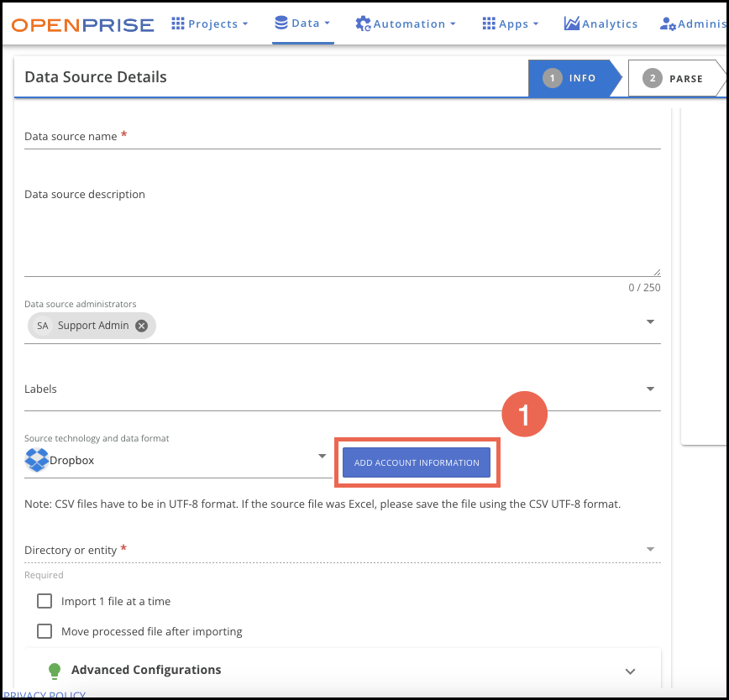
Task: Open the PRIVACY POLICY link
Action: point(44,696)
